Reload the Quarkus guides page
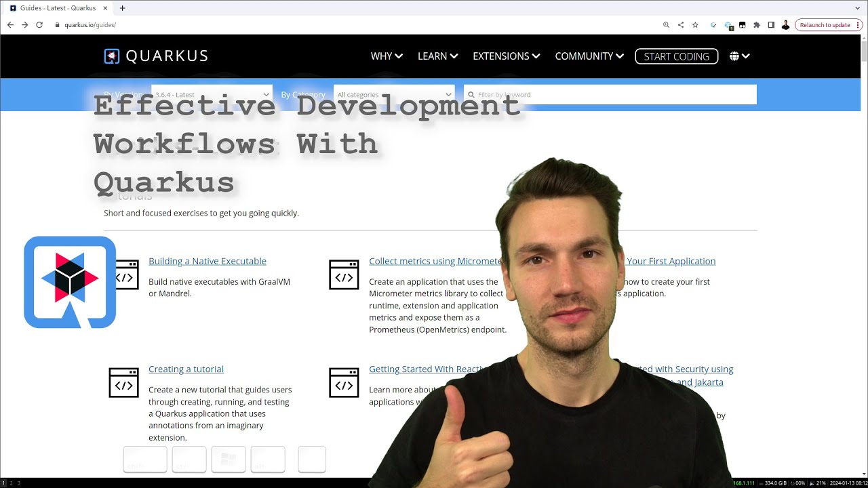The width and height of the screenshot is (868, 488). (39, 25)
